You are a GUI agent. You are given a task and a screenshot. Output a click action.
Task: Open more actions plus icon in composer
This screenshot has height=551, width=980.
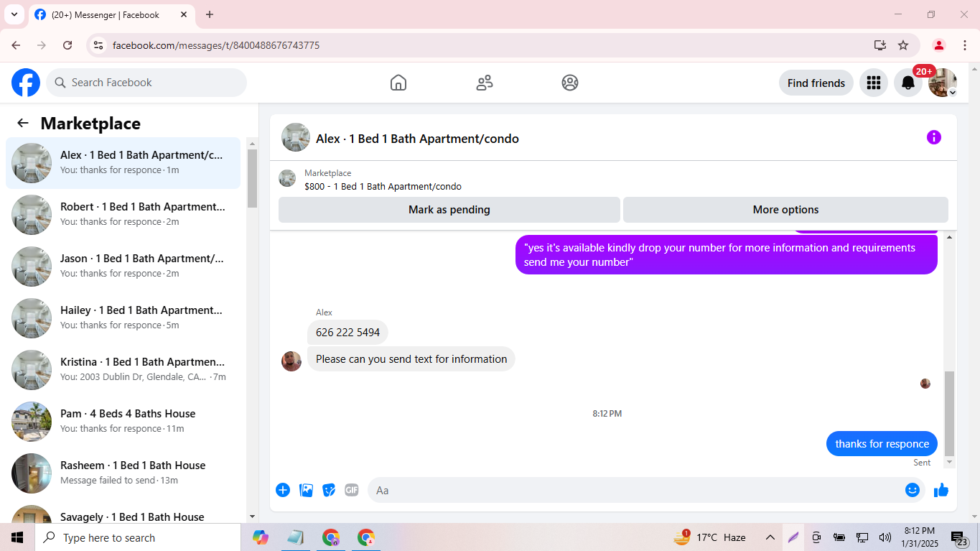tap(283, 490)
